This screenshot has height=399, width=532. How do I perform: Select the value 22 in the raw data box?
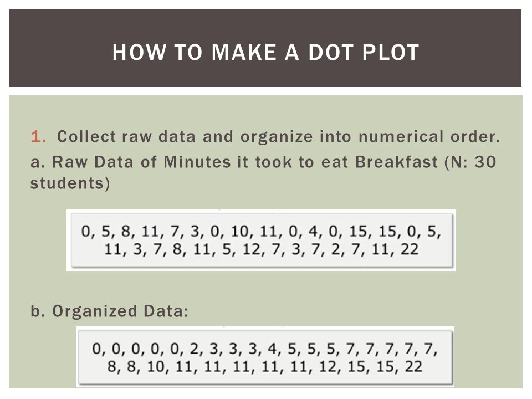(409, 249)
